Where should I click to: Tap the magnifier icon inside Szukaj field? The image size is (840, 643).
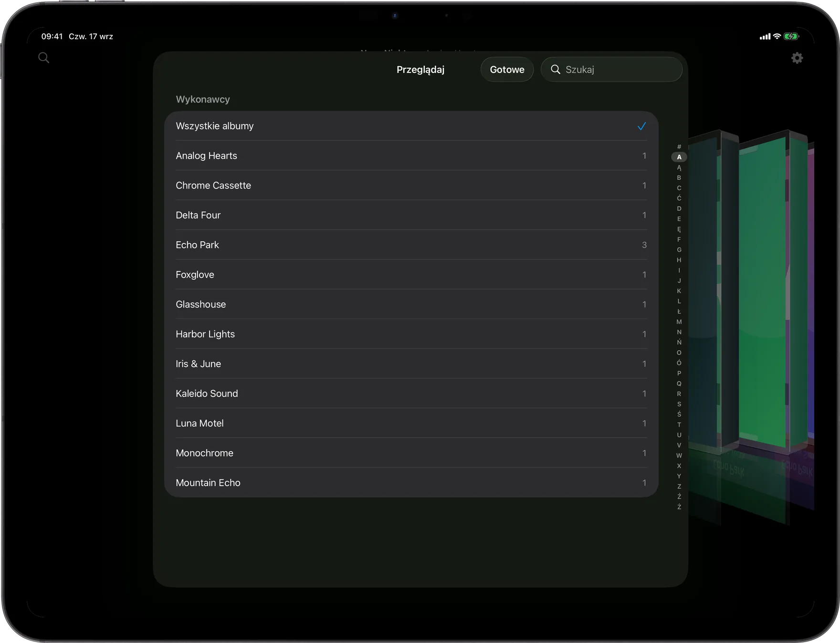pyautogui.click(x=556, y=70)
